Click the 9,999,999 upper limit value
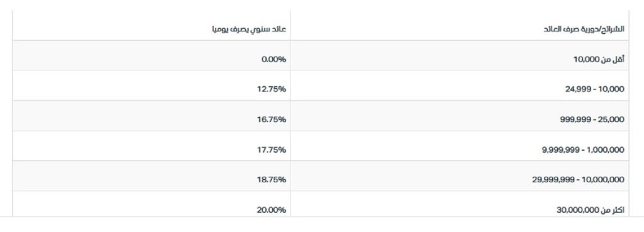644x232 pixels. pos(557,150)
